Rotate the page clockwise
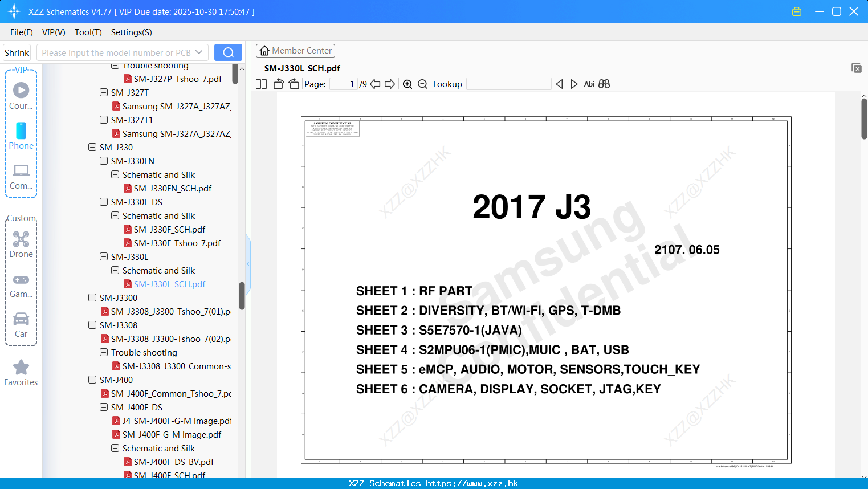Viewport: 868px width, 489px height. coord(294,84)
